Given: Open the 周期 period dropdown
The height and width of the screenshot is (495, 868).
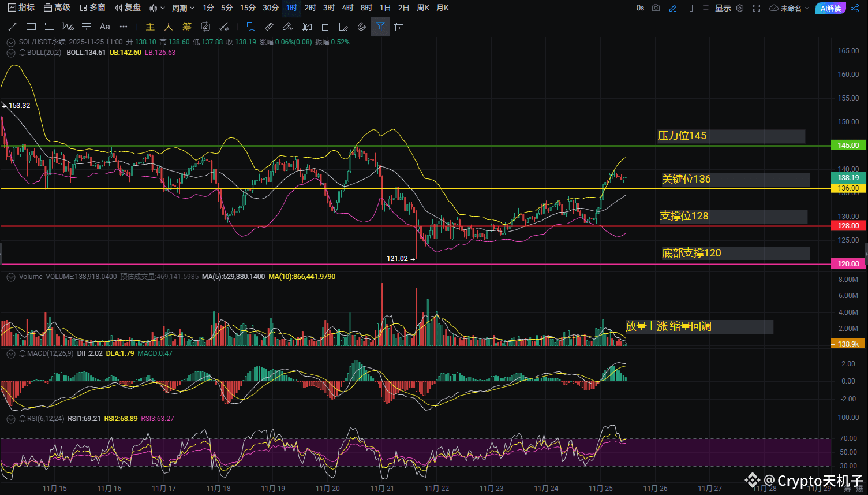Looking at the screenshot, I should [x=183, y=8].
